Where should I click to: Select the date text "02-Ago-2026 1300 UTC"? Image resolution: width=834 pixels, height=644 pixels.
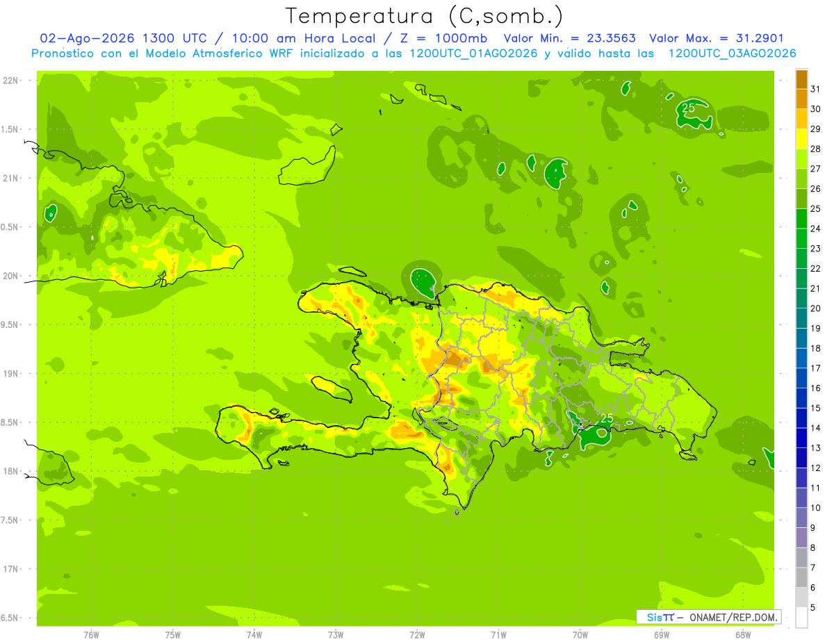(123, 39)
